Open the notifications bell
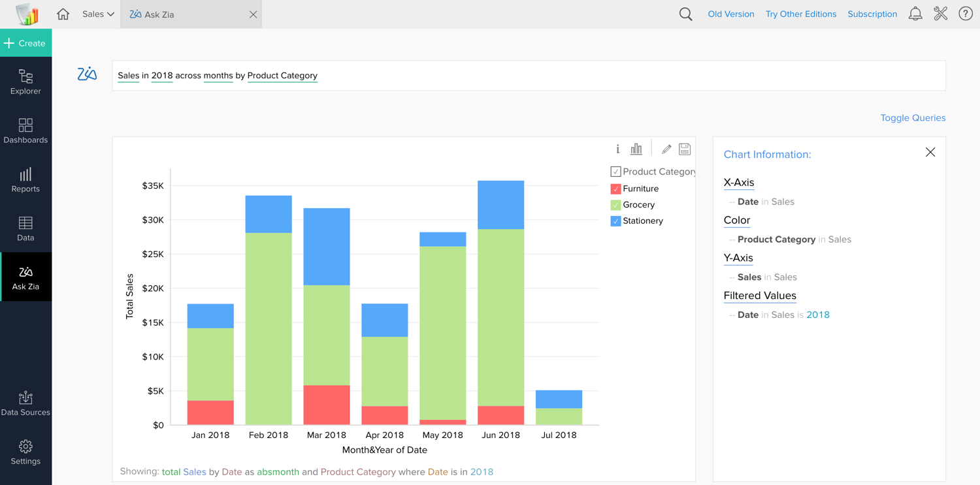This screenshot has width=980, height=485. pos(915,14)
